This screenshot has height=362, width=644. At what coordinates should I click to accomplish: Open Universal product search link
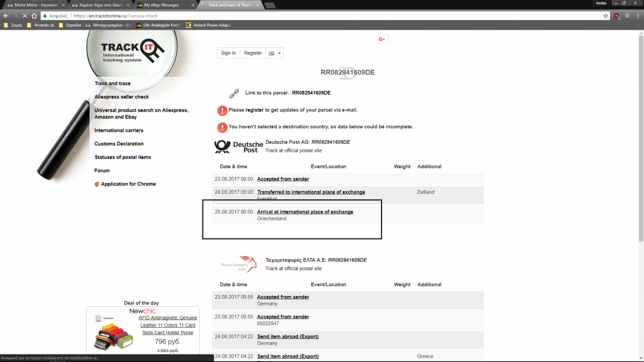[141, 114]
